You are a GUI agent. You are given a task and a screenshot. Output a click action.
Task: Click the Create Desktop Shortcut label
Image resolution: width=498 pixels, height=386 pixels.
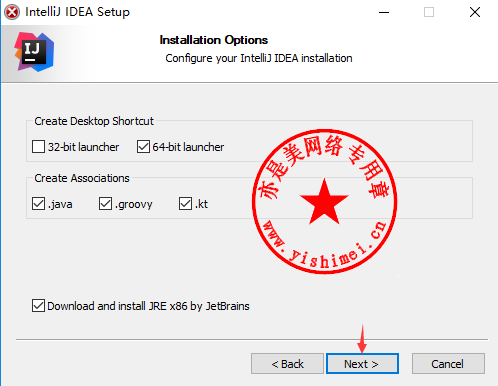coord(94,121)
